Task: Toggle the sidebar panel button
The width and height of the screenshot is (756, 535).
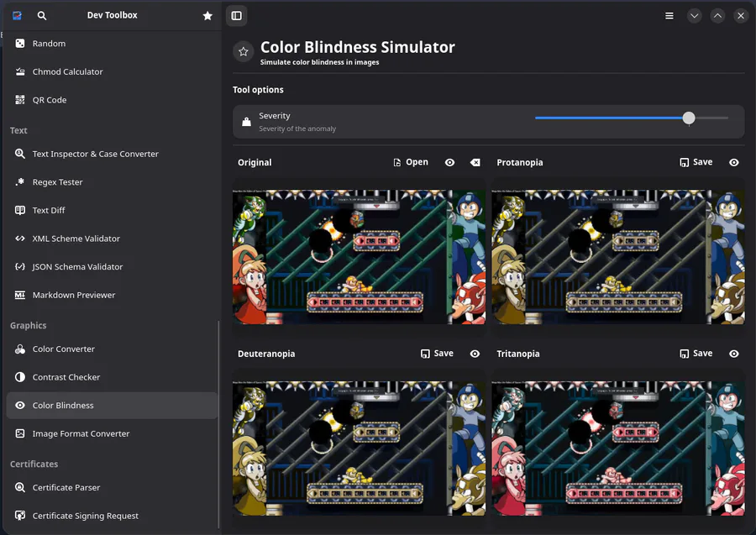Action: coord(237,16)
